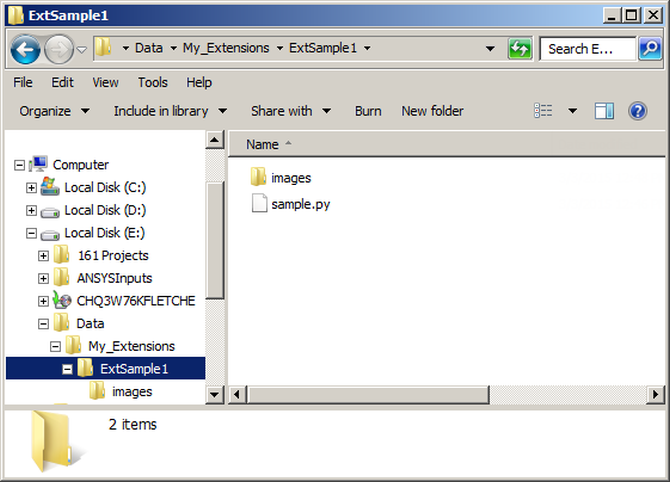Viewport: 670px width, 482px height.
Task: Open the Tools menu
Action: [x=153, y=82]
